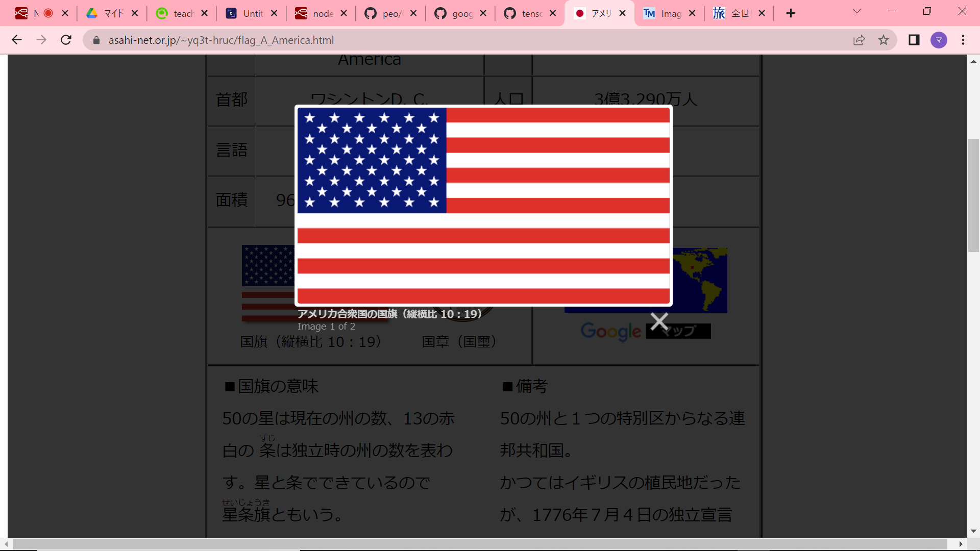980x551 pixels.
Task: Reload the current page
Action: pos(66,40)
